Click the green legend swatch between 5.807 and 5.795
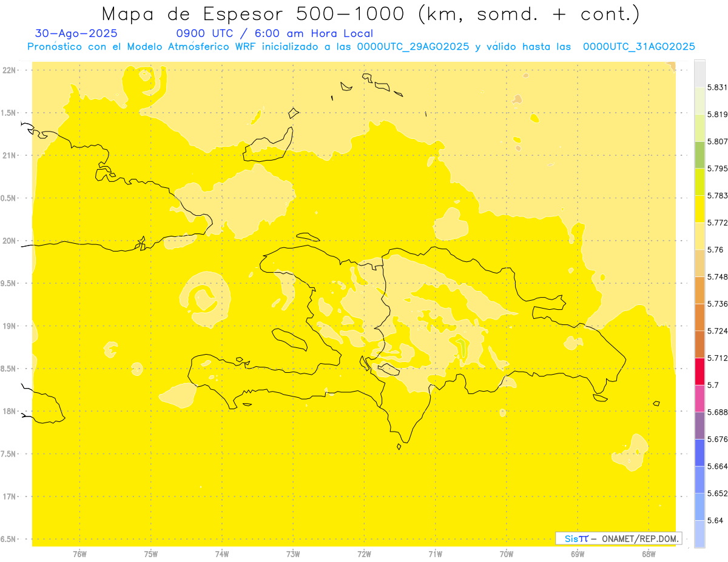 699,155
